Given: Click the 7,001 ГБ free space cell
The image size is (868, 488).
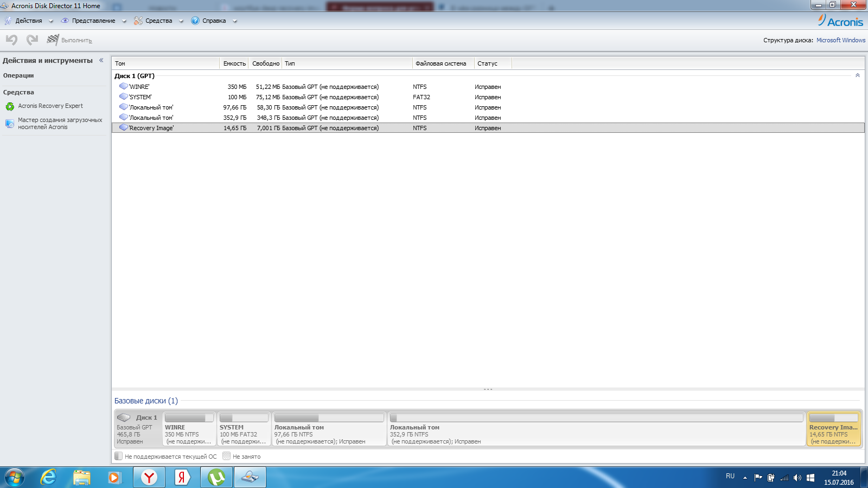Looking at the screenshot, I should [269, 128].
